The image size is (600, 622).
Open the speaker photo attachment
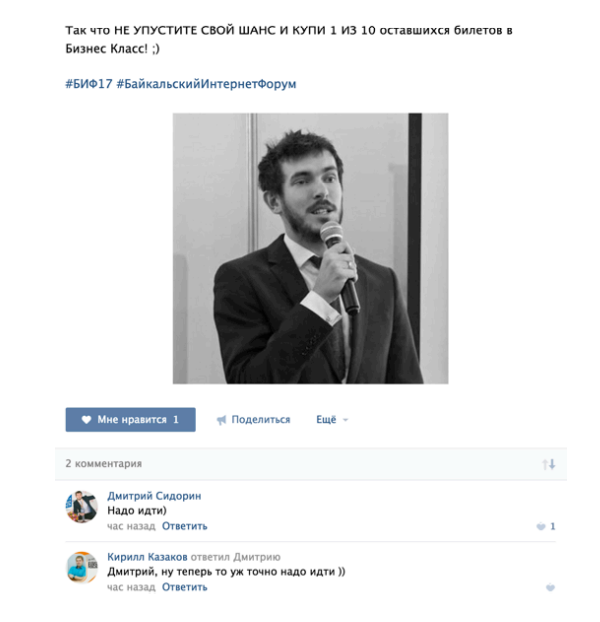click(x=311, y=248)
